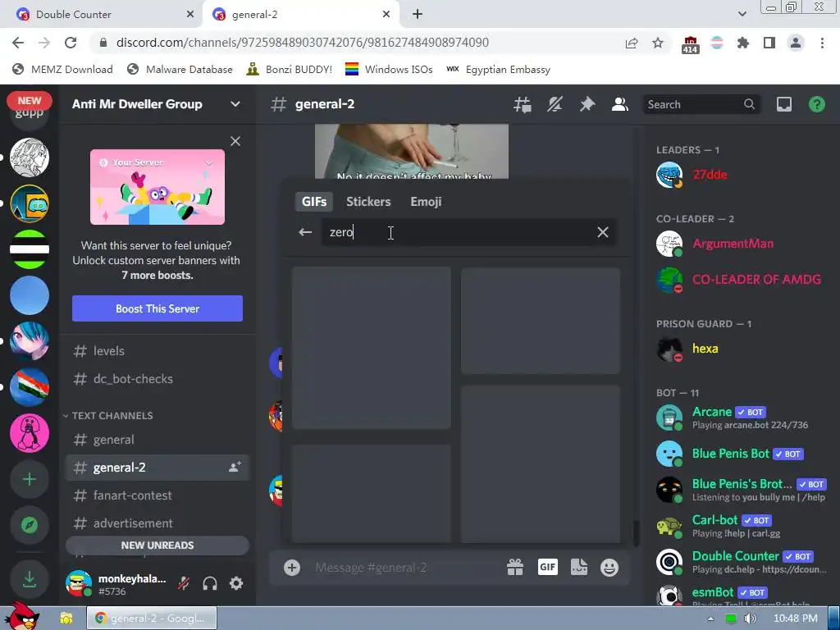Go back with GIF picker arrow
Viewport: 840px width, 630px height.
(305, 232)
